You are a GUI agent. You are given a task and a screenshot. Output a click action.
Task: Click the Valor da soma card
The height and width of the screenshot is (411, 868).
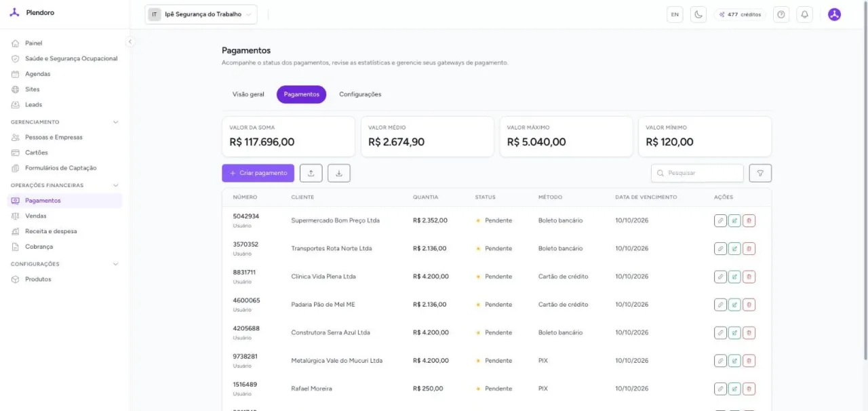pyautogui.click(x=288, y=136)
